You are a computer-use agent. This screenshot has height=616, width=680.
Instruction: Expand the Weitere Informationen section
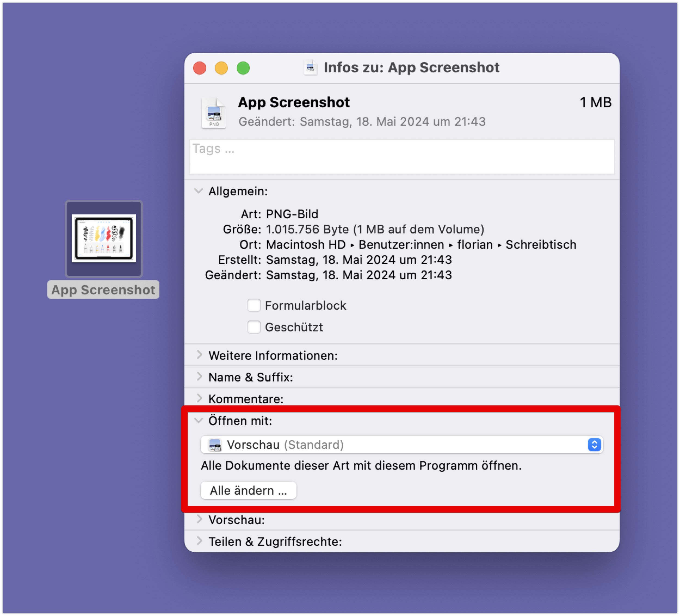click(x=199, y=356)
